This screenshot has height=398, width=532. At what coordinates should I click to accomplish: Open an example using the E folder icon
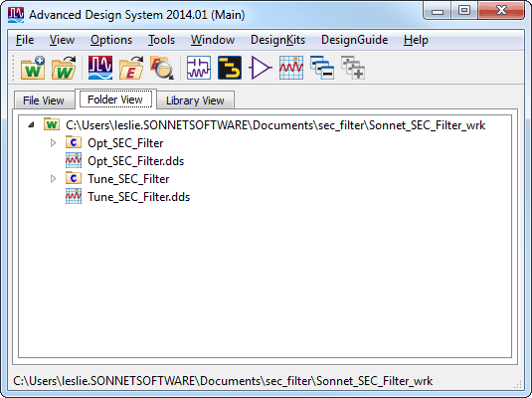click(131, 68)
